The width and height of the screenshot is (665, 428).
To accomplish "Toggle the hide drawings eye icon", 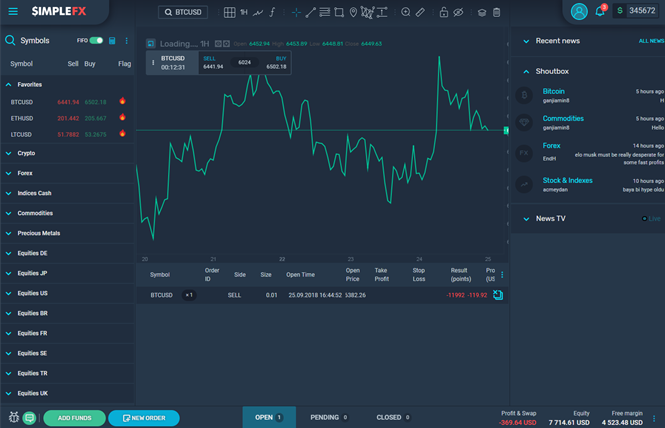I will [457, 12].
